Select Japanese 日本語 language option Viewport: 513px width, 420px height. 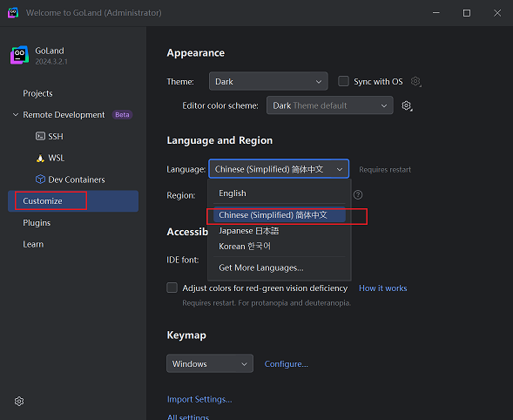coord(280,231)
